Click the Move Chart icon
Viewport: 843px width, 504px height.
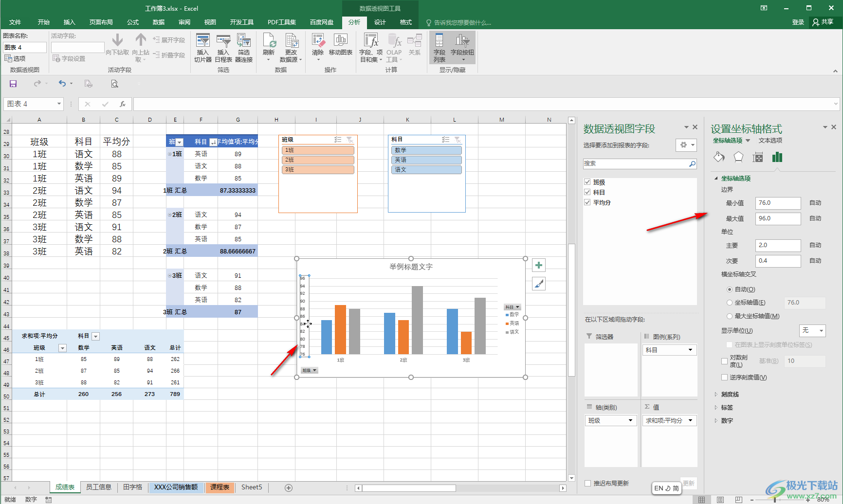[x=341, y=44]
